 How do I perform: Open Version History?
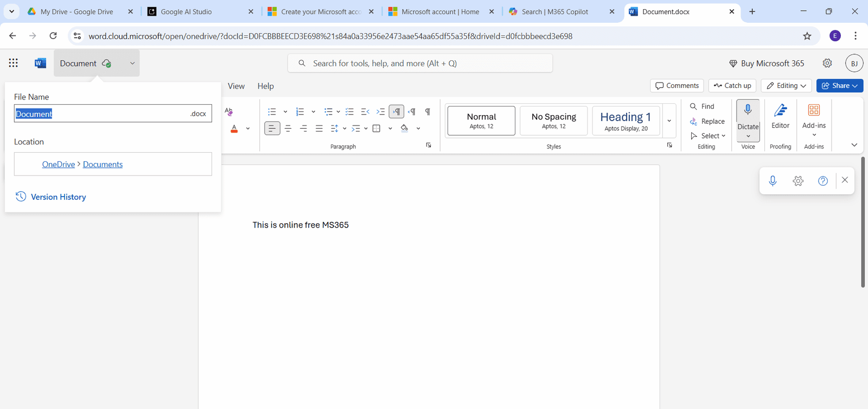58,197
